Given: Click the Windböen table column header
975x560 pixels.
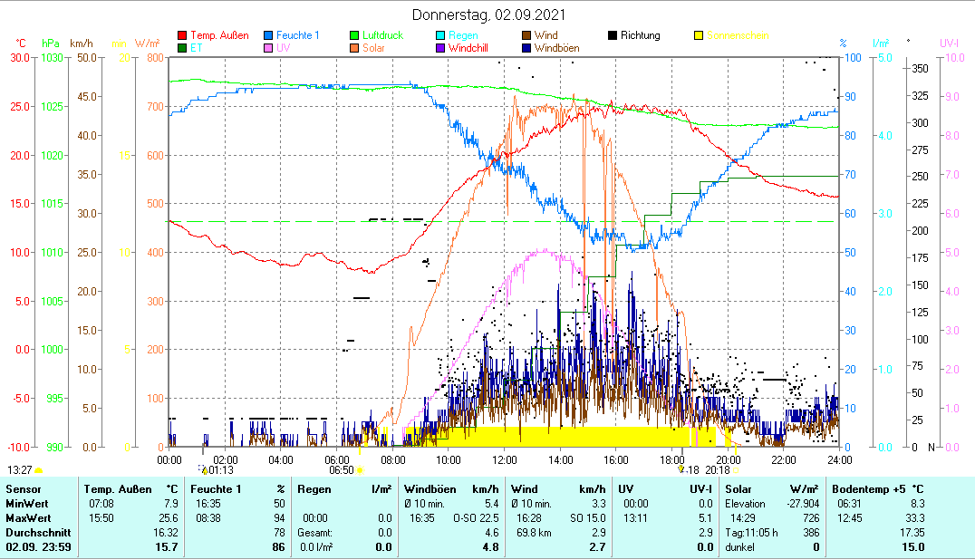Looking at the screenshot, I should coord(430,489).
